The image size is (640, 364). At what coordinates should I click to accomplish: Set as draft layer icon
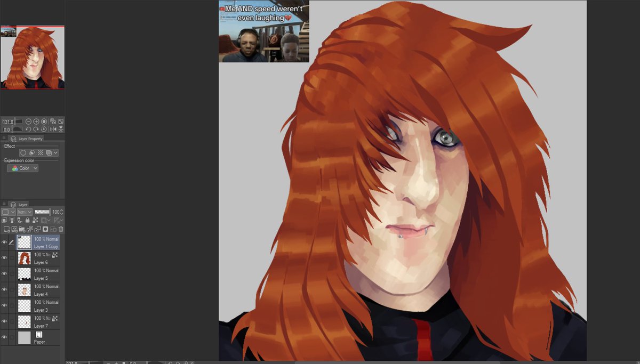(x=20, y=220)
